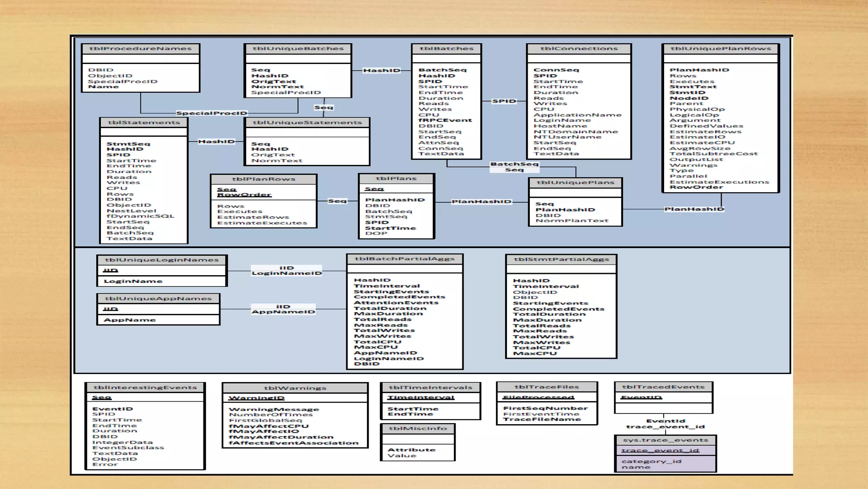Click the tblInterestingEvents table header
Image resolution: width=868 pixels, height=489 pixels.
point(145,388)
